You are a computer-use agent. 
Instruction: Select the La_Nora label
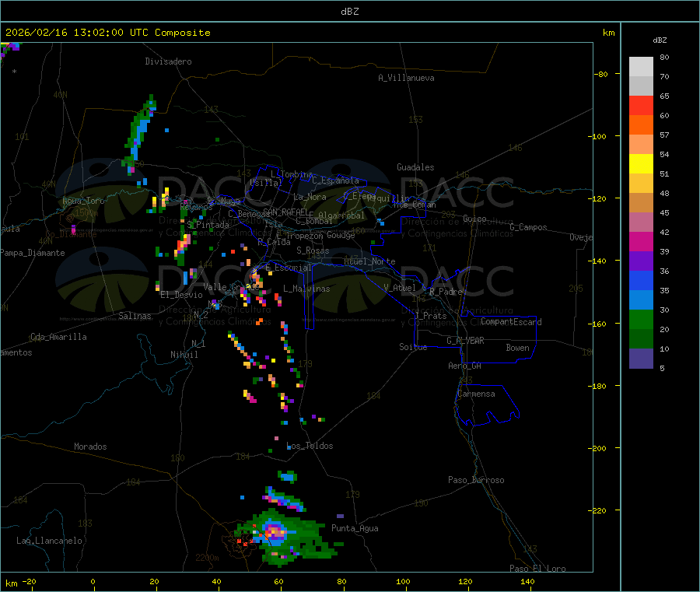click(310, 197)
